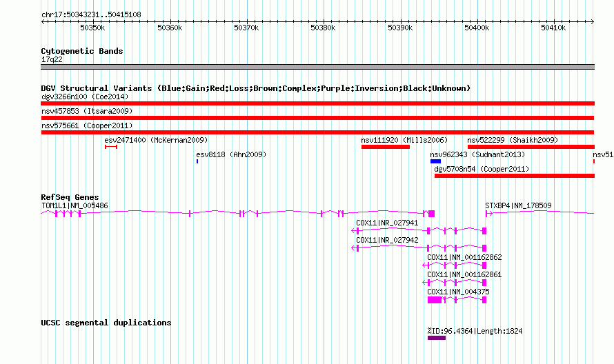Click the COX11|NR_027941 transcript label

click(387, 223)
